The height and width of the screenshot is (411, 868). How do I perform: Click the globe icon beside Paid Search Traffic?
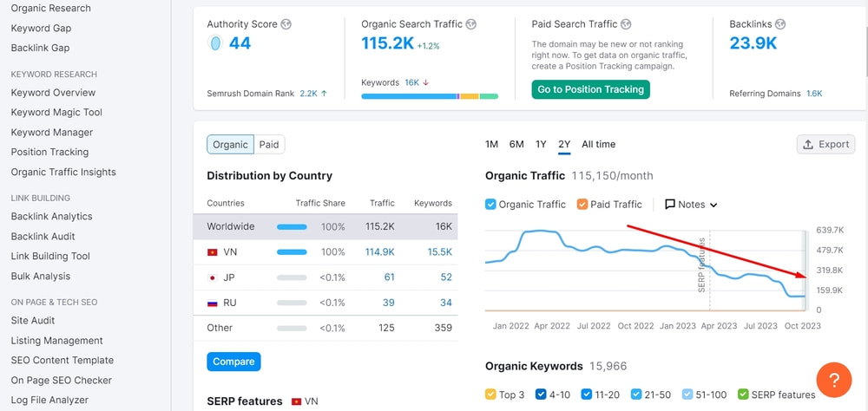point(626,24)
